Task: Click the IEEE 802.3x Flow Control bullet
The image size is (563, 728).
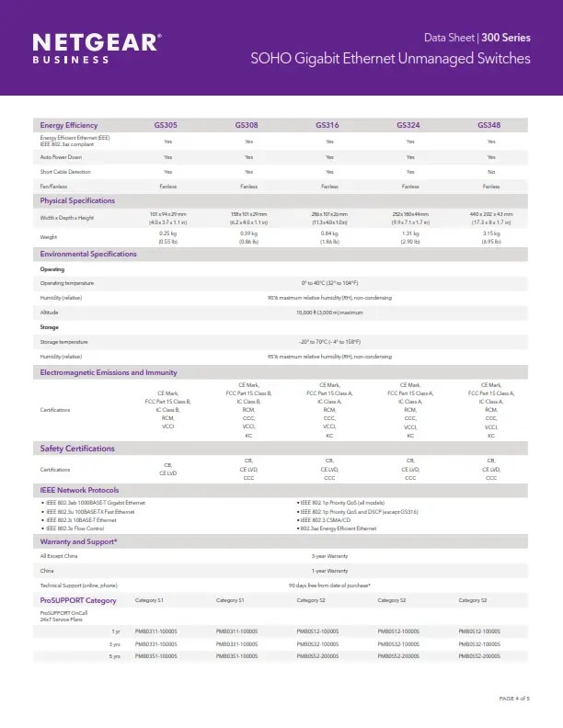Action: [x=75, y=529]
